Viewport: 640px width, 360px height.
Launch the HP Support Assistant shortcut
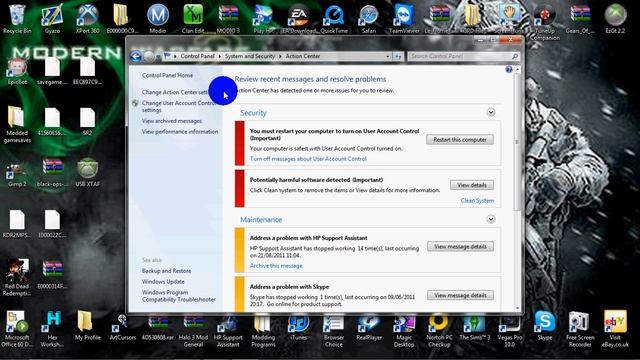click(x=228, y=330)
